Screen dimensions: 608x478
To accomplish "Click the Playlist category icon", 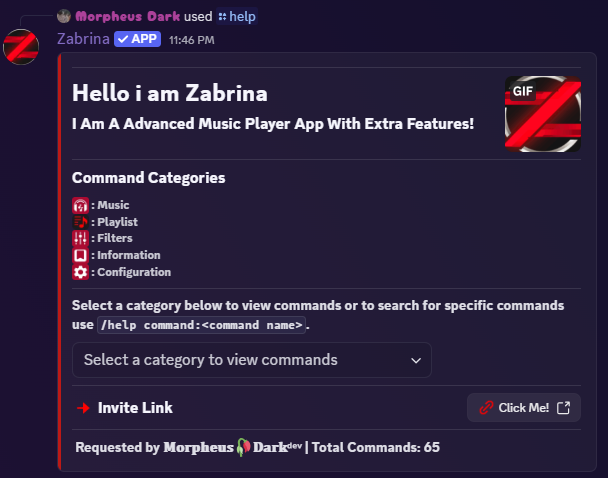I will [81, 222].
